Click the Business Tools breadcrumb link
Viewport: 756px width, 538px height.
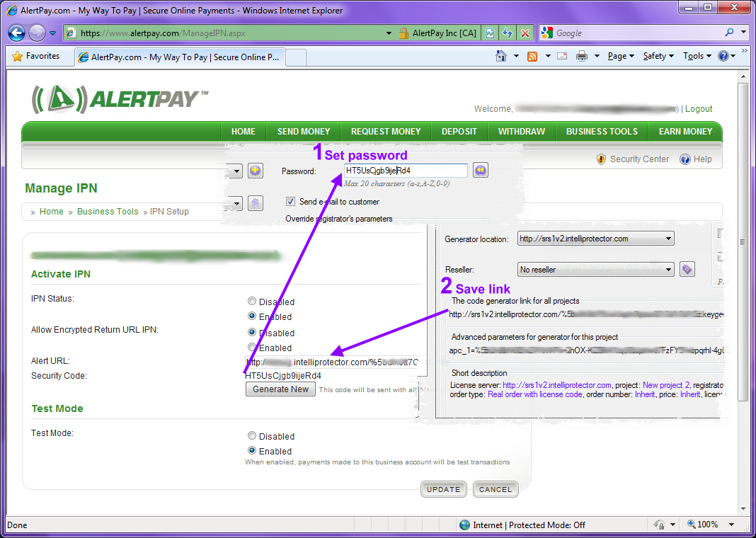point(108,212)
